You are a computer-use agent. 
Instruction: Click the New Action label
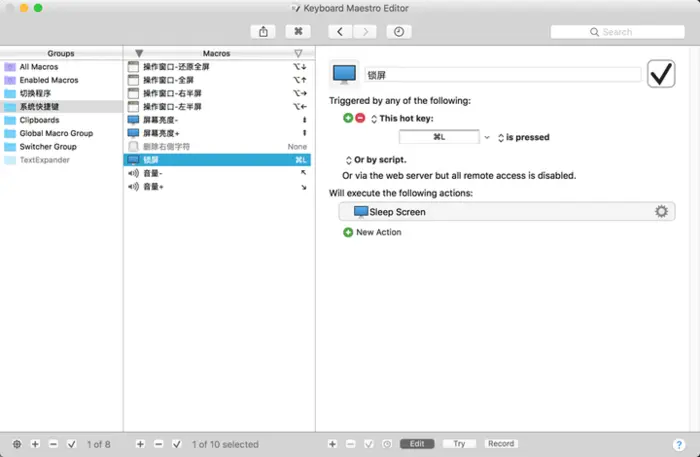[379, 233]
